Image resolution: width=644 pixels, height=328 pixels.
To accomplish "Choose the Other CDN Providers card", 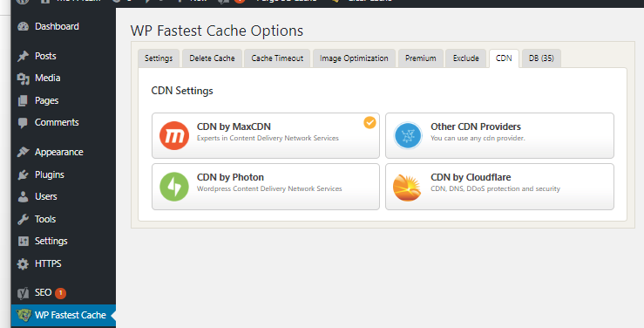I will [x=499, y=135].
